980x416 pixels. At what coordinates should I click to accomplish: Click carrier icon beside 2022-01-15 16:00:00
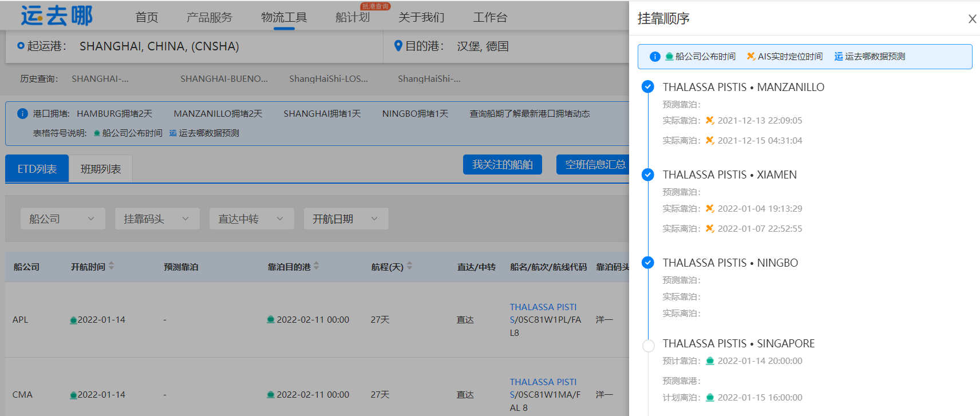point(710,397)
